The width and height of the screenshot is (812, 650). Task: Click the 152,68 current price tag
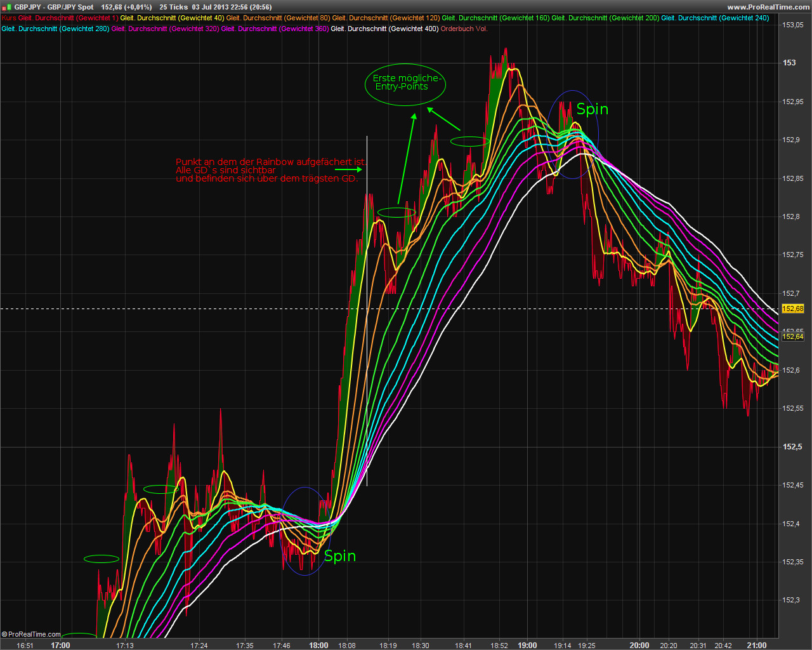click(793, 308)
